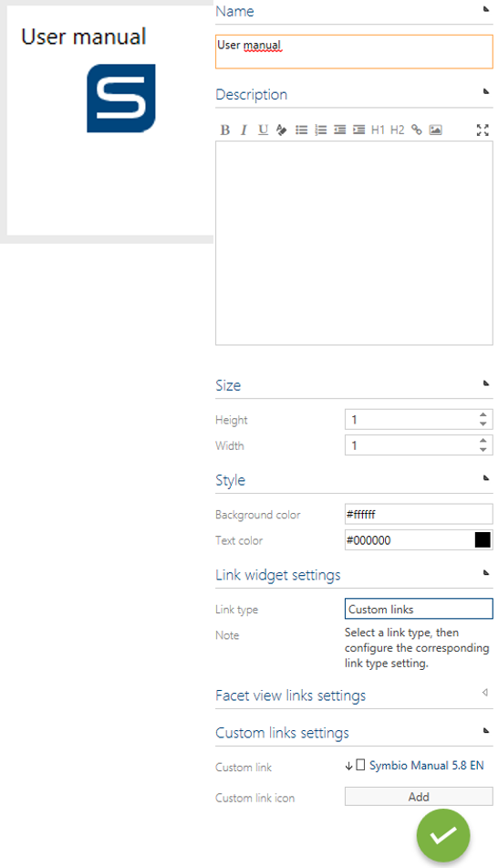Click Add for custom link icon
The width and height of the screenshot is (498, 868).
[x=419, y=797]
